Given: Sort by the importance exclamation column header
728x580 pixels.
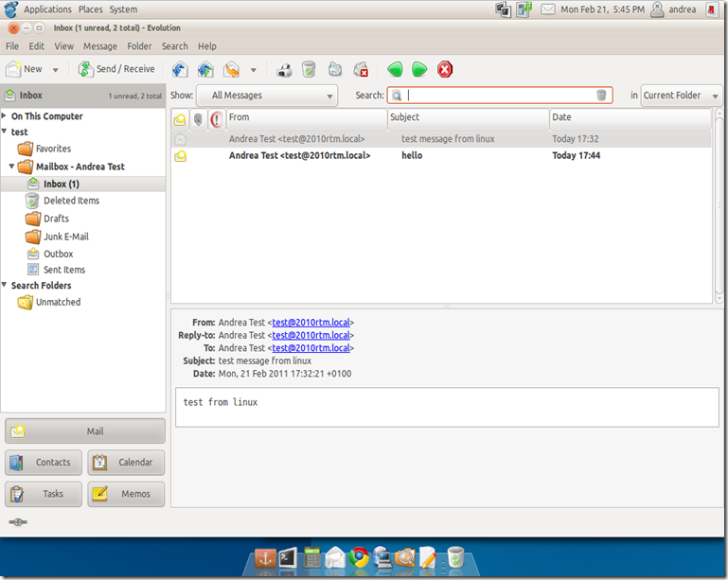Looking at the screenshot, I should coord(217,120).
